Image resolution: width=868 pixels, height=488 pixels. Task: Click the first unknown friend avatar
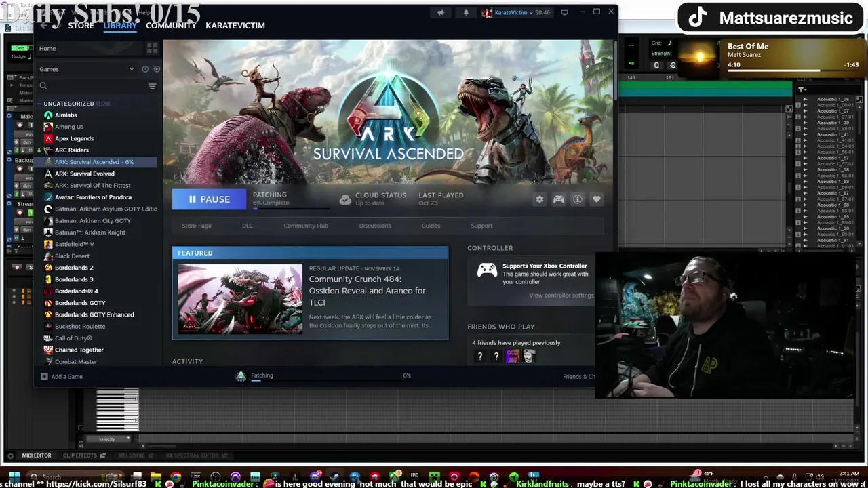coord(480,356)
